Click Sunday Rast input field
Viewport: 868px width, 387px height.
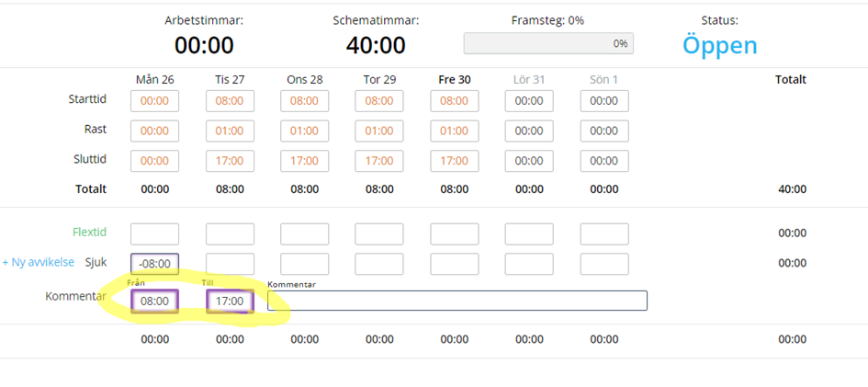tap(604, 131)
